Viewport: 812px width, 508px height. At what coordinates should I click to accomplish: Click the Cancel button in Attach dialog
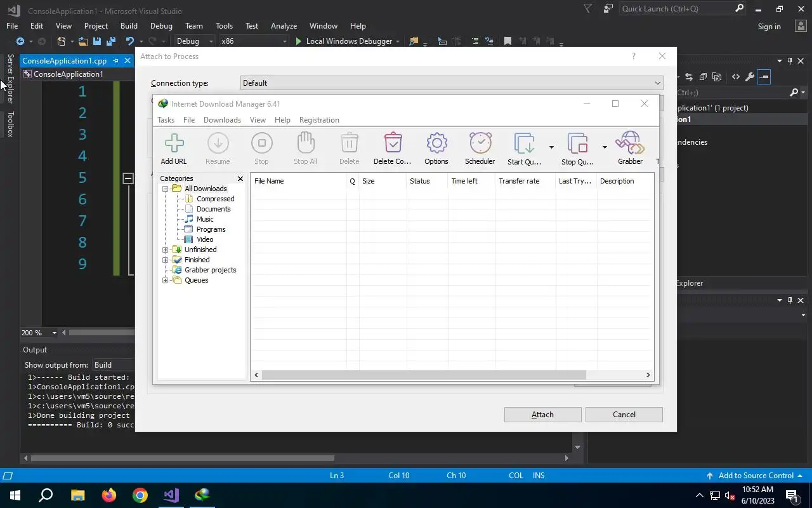(x=624, y=415)
